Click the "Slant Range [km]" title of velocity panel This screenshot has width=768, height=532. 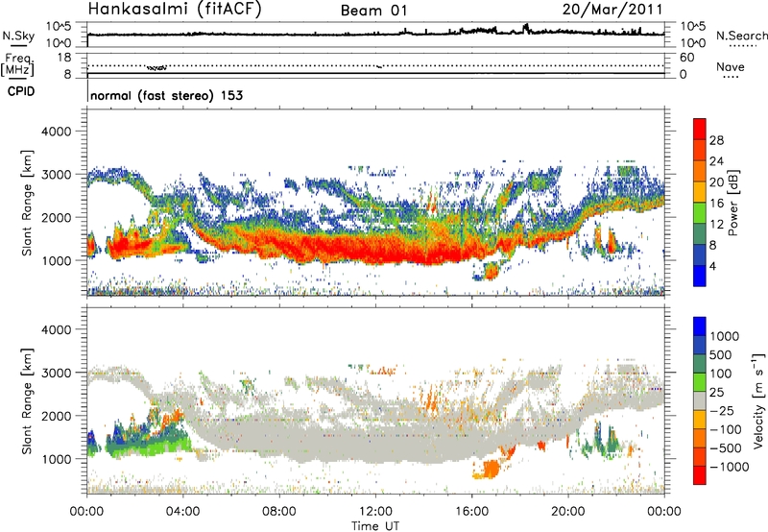[27, 400]
